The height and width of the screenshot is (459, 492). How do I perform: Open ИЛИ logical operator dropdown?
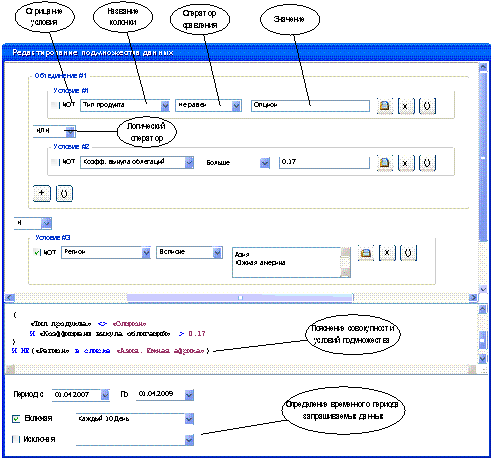point(70,132)
